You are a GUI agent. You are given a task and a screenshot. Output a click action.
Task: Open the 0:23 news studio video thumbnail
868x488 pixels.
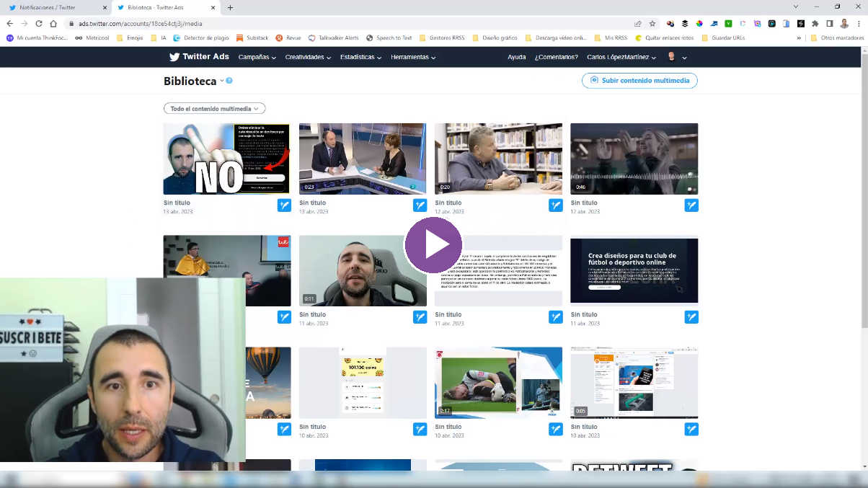pyautogui.click(x=363, y=159)
